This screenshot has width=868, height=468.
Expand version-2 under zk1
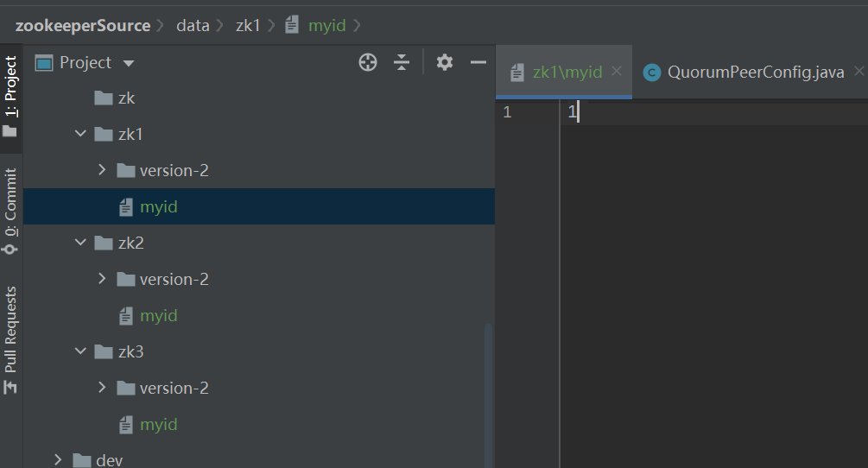pos(102,170)
